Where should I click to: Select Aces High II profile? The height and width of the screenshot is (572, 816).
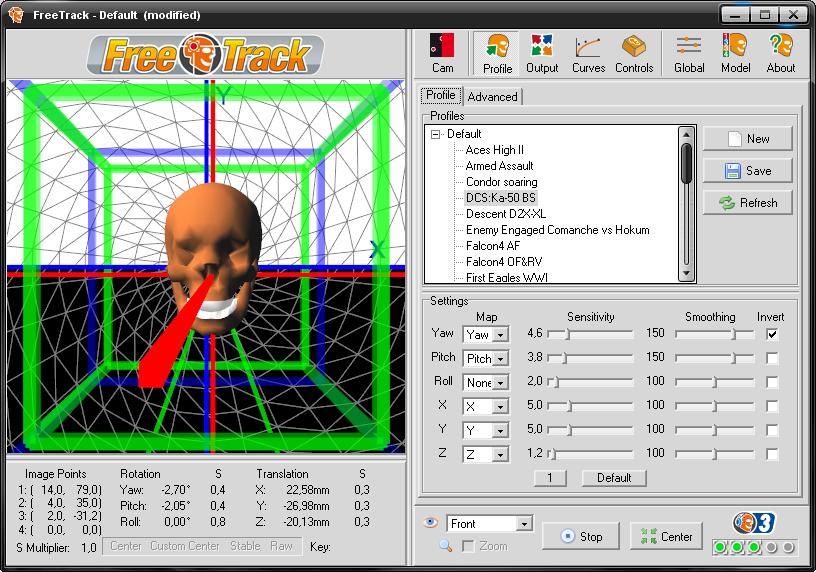[x=494, y=150]
